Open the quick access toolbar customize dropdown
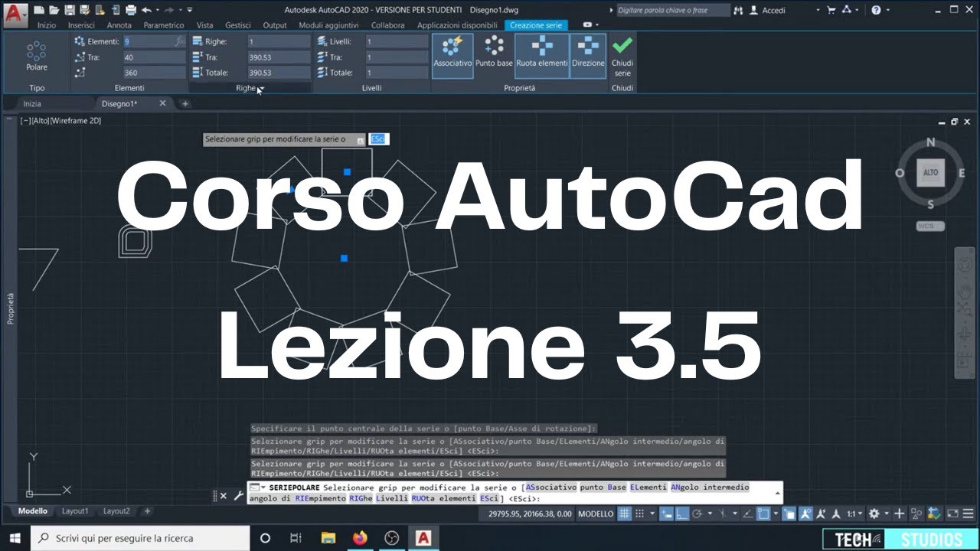The height and width of the screenshot is (551, 980). point(190,9)
